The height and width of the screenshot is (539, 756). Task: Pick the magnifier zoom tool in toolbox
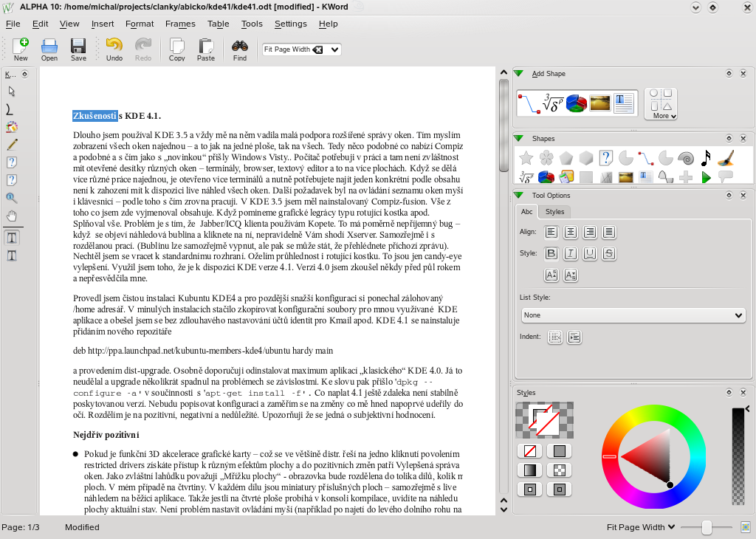[x=12, y=198]
